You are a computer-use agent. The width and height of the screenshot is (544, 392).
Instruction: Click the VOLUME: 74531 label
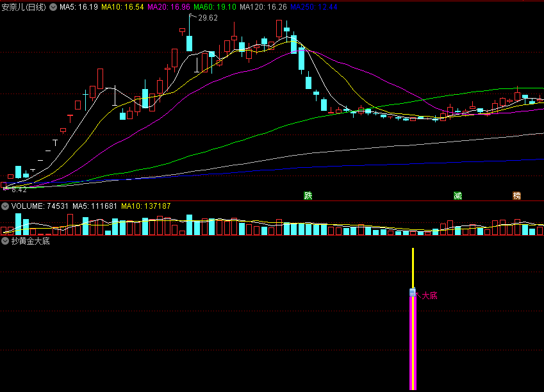40,206
